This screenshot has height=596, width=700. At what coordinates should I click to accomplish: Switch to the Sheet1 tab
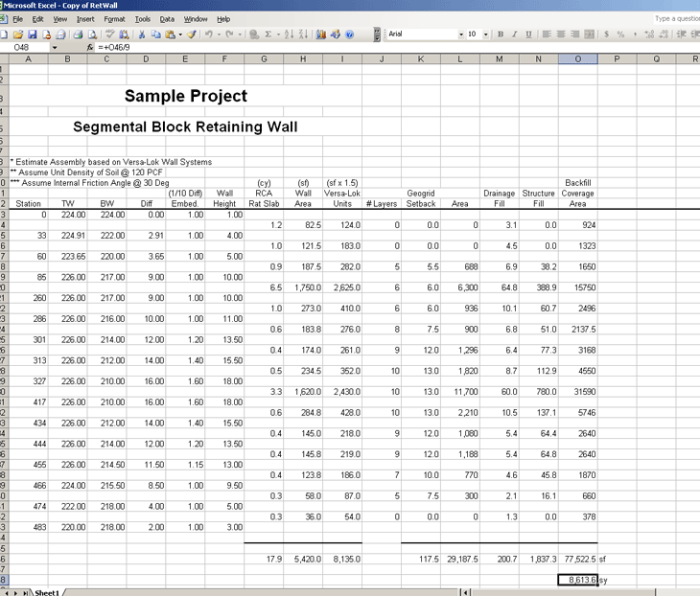(47, 592)
